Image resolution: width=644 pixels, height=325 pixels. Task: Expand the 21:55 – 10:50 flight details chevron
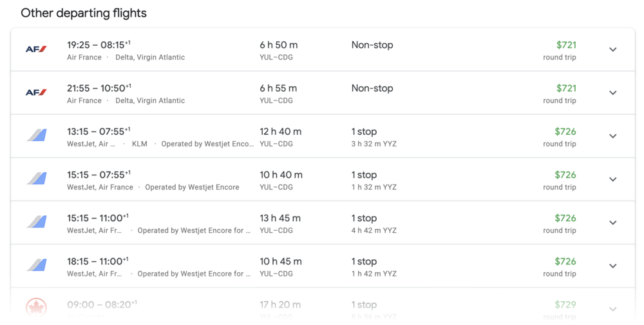click(612, 93)
